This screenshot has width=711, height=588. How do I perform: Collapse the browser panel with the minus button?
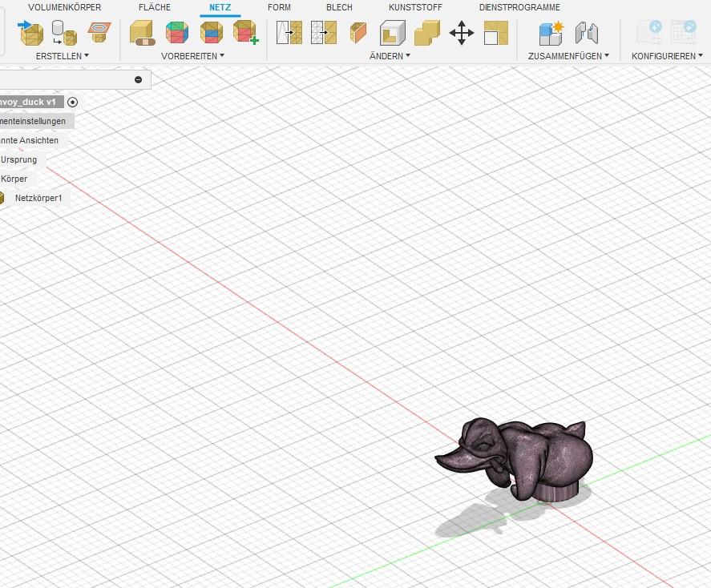tap(139, 80)
